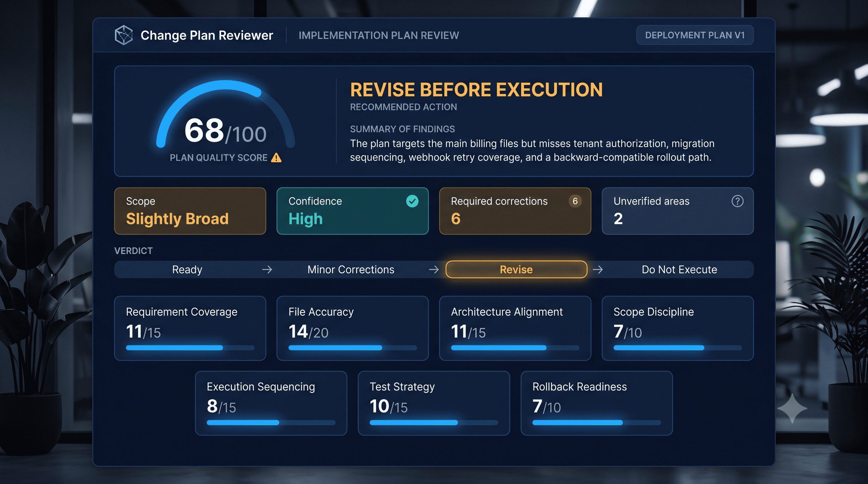Click the teal checkmark icon on Confidence card
868x484 pixels.
tap(412, 201)
